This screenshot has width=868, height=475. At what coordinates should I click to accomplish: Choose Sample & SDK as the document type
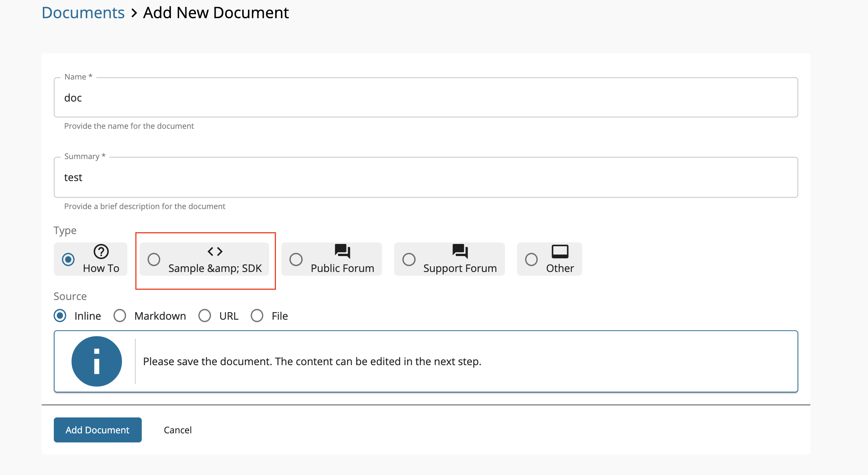[x=154, y=259]
